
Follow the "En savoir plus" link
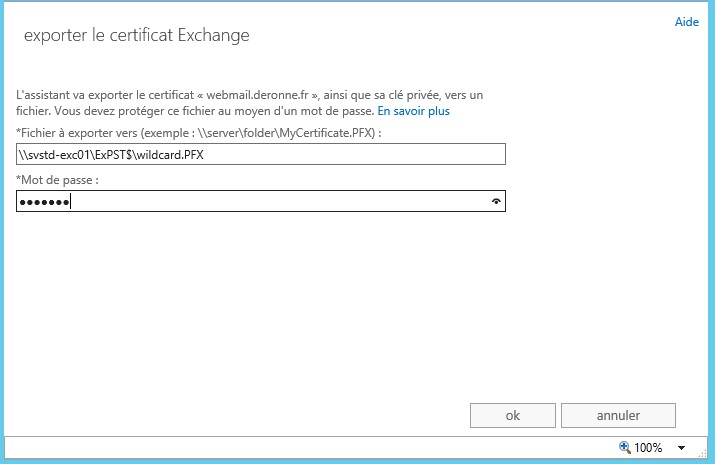coord(414,111)
